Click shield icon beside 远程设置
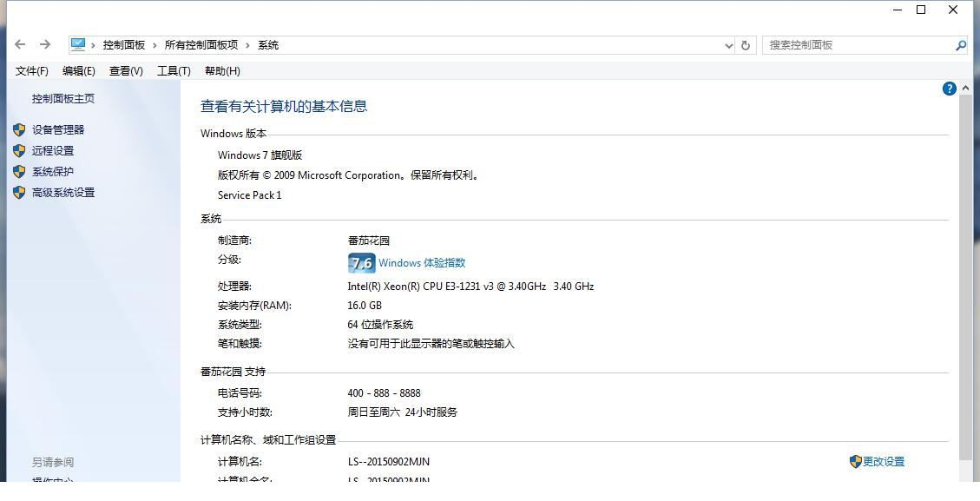The image size is (980, 501). pos(19,151)
